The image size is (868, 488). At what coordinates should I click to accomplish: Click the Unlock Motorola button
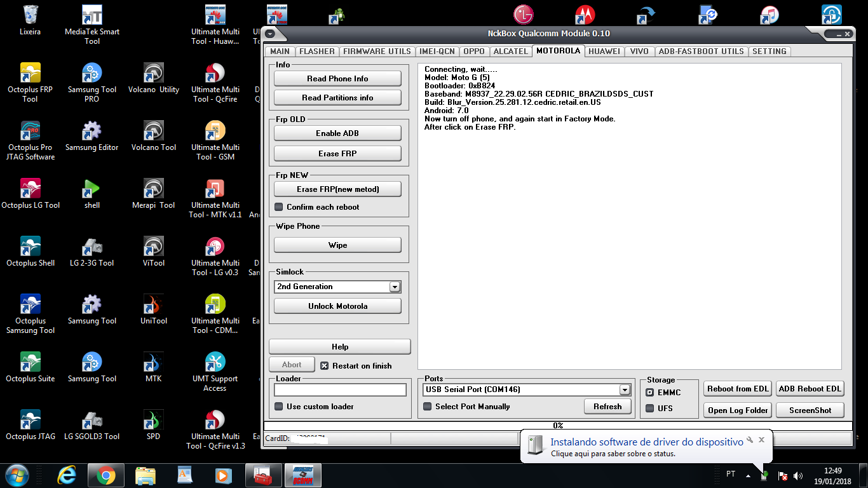[x=337, y=306]
